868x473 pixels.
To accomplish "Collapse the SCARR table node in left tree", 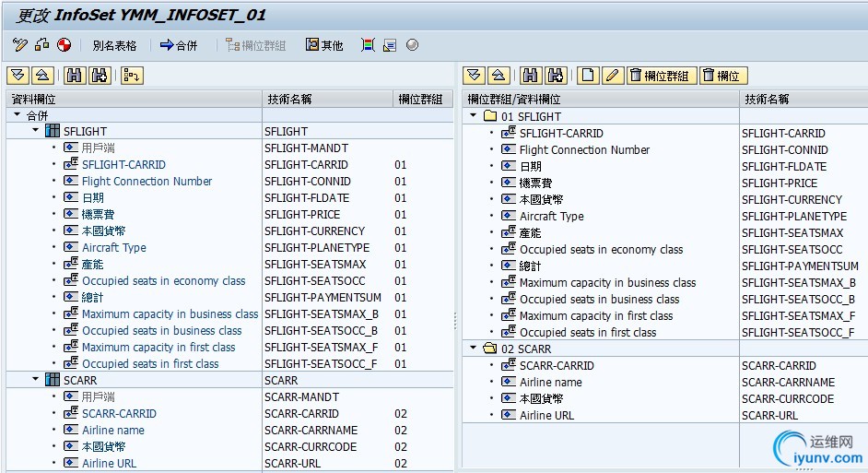I will click(36, 380).
